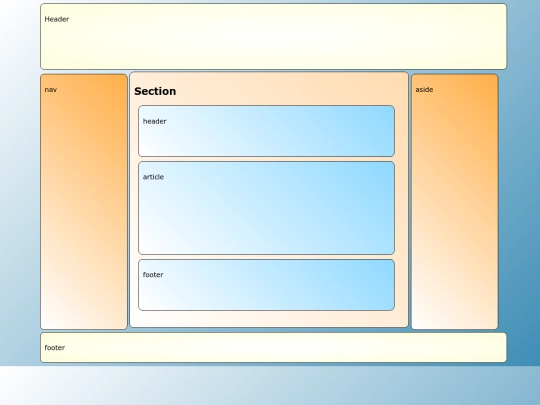Image resolution: width=540 pixels, height=405 pixels.
Task: Click 'footer' text in bottom yellow bar
Action: point(55,347)
